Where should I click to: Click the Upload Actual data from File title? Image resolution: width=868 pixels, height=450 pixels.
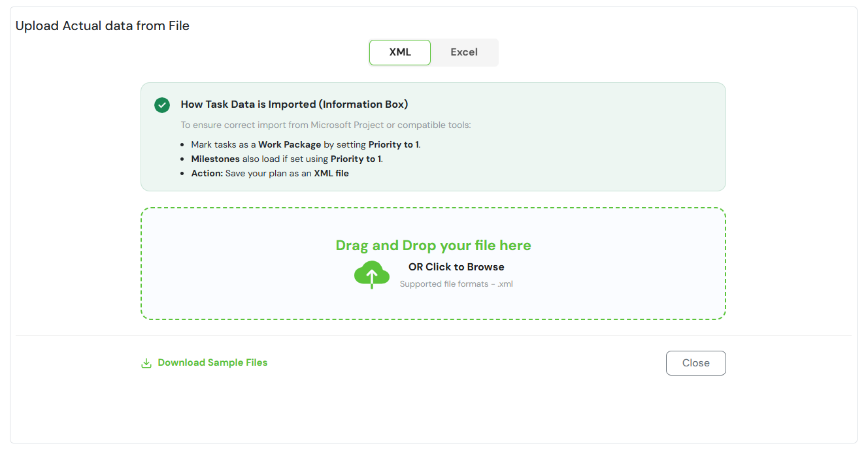[x=103, y=26]
